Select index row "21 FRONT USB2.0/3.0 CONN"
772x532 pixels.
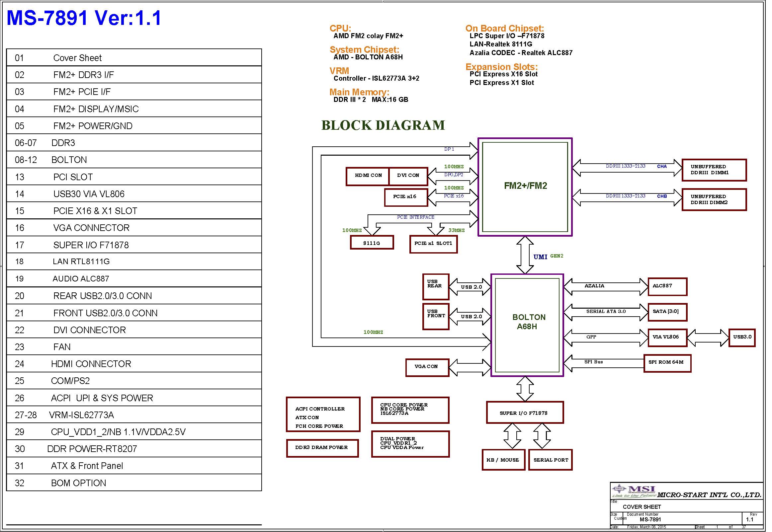coord(134,313)
